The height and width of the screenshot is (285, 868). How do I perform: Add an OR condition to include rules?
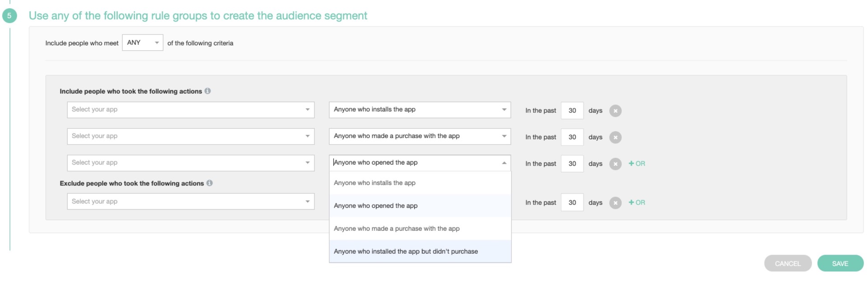(637, 164)
